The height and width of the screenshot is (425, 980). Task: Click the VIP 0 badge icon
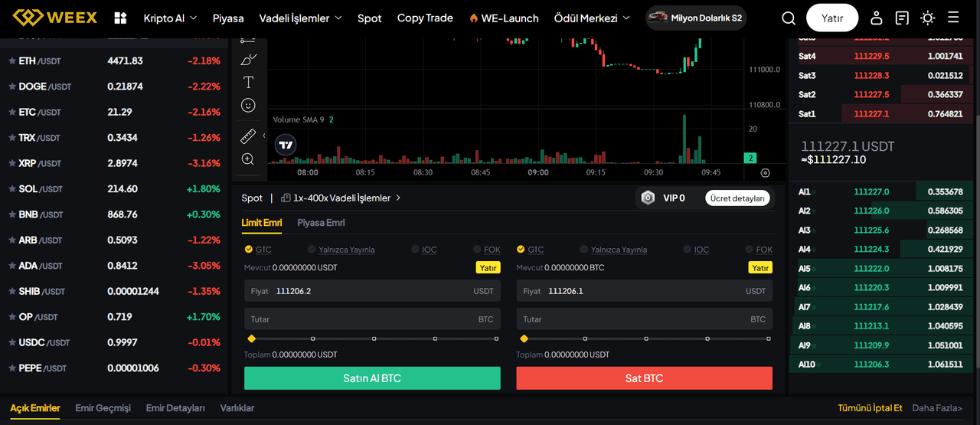point(648,198)
